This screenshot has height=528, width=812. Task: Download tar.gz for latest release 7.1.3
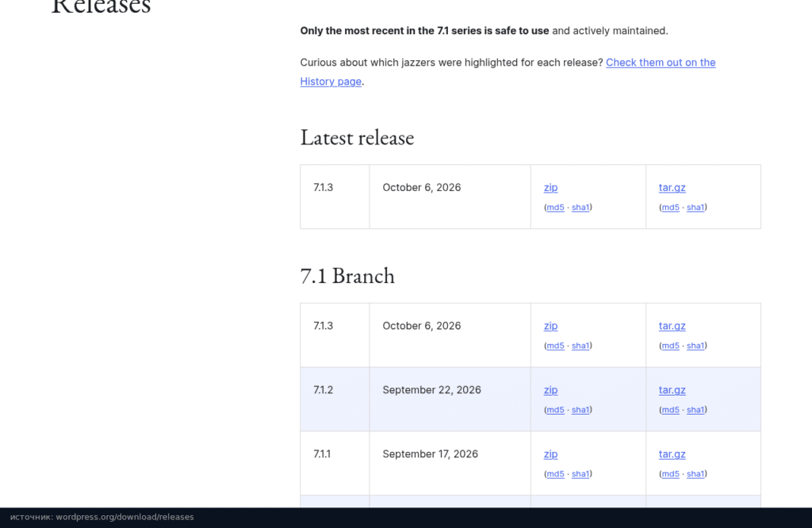(x=672, y=187)
